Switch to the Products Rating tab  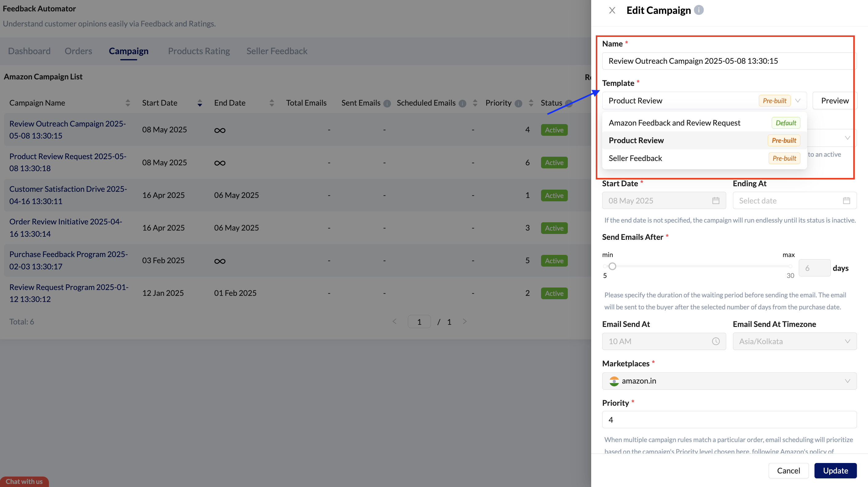tap(199, 51)
